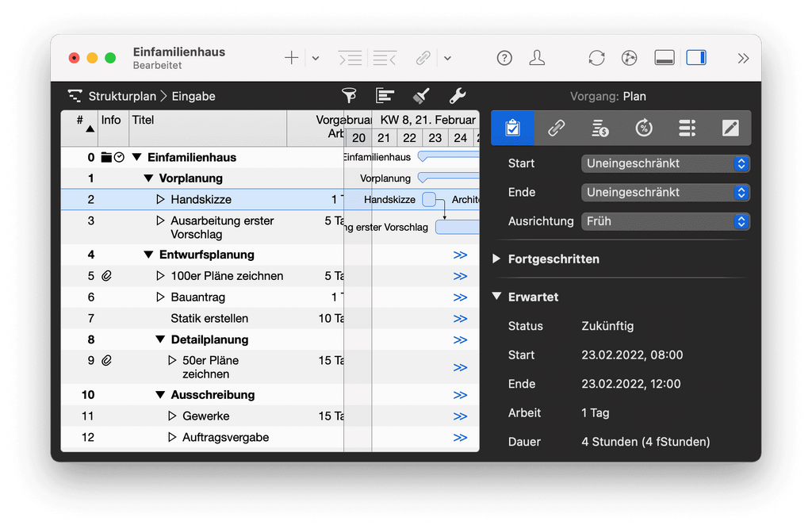The width and height of the screenshot is (812, 529).
Task: Open the filter funnel icon above the chart
Action: pos(349,95)
